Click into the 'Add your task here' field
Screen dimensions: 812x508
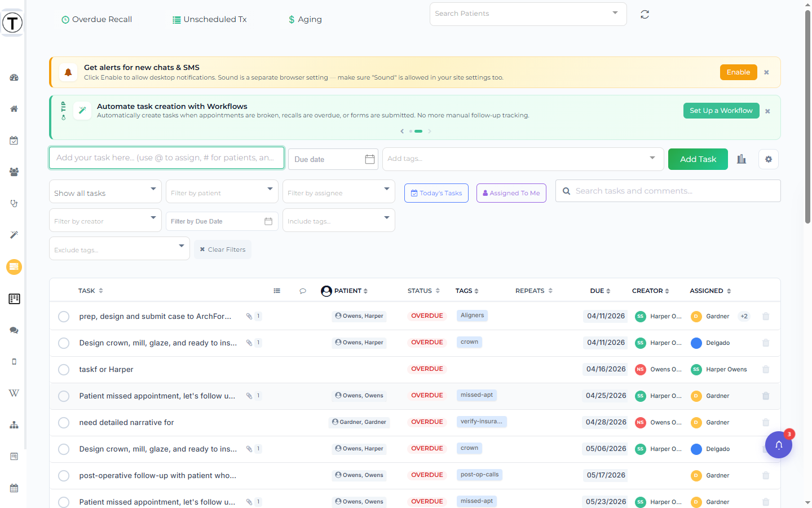point(166,158)
